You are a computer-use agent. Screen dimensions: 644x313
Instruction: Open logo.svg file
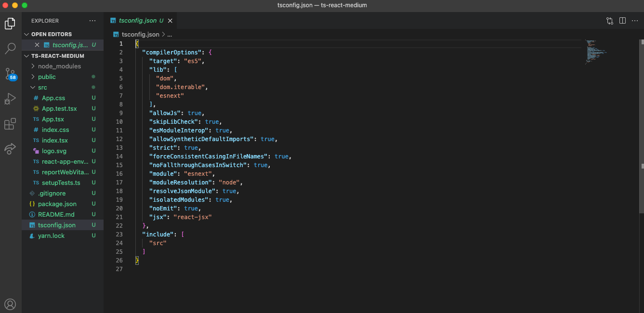[63, 151]
